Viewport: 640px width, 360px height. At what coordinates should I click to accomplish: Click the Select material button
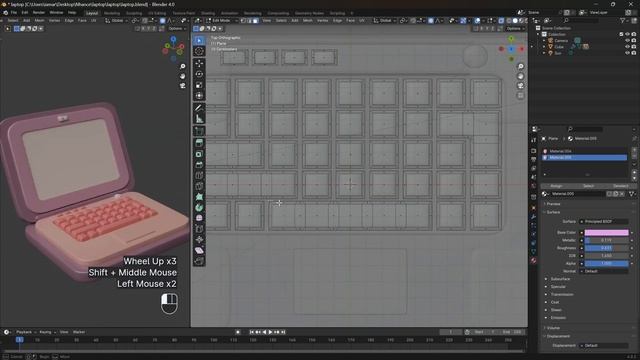[x=588, y=186]
